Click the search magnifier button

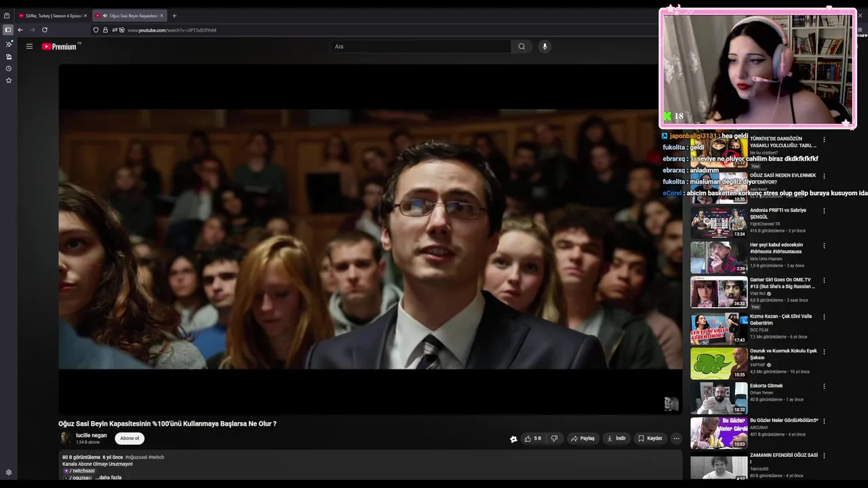click(x=521, y=46)
